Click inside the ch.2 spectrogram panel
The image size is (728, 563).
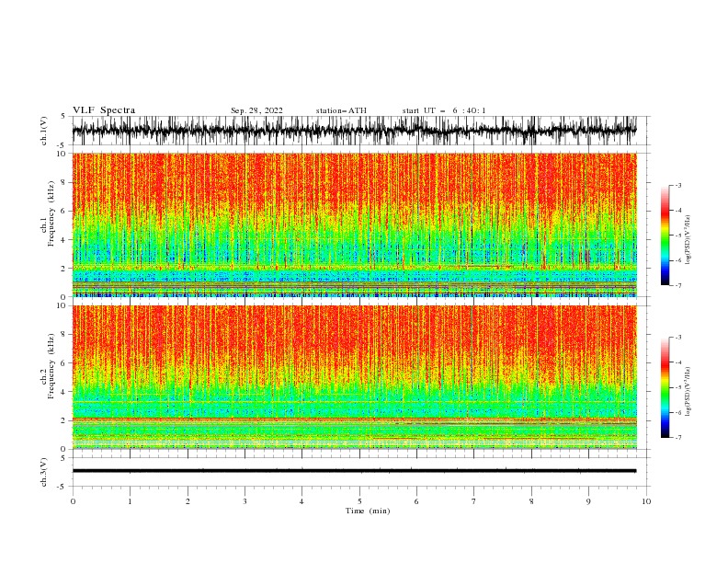point(354,377)
